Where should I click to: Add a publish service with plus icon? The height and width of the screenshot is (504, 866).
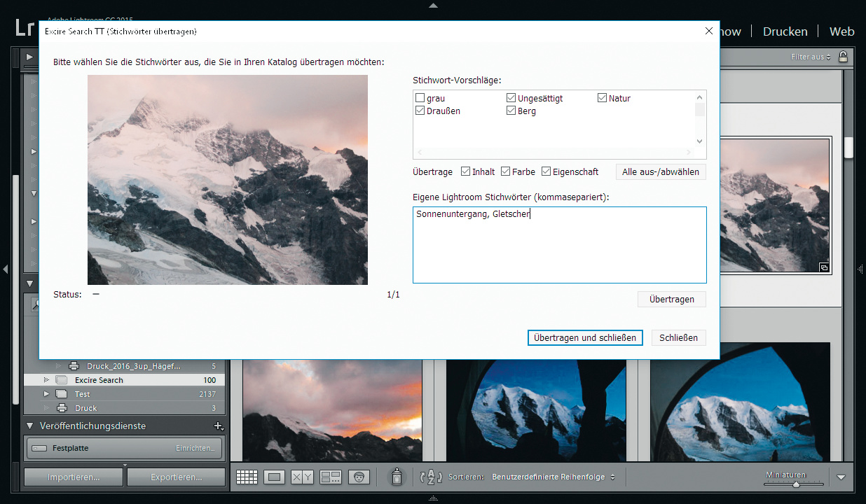click(x=218, y=426)
